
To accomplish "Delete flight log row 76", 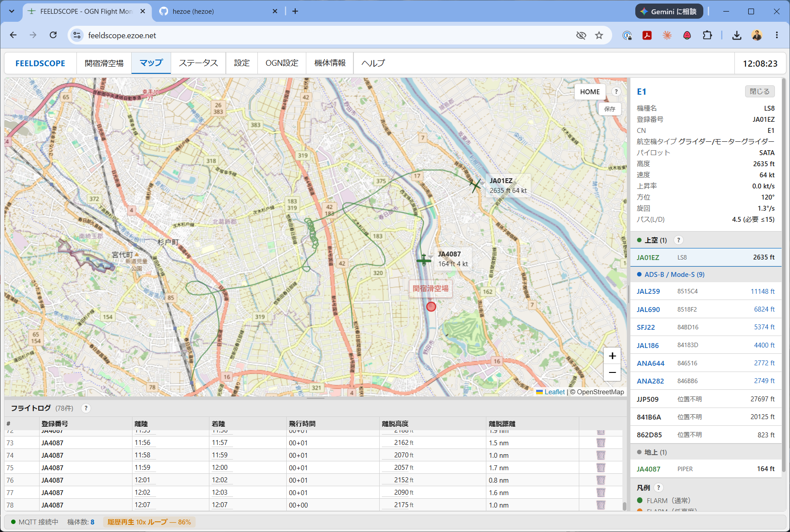I will (601, 480).
